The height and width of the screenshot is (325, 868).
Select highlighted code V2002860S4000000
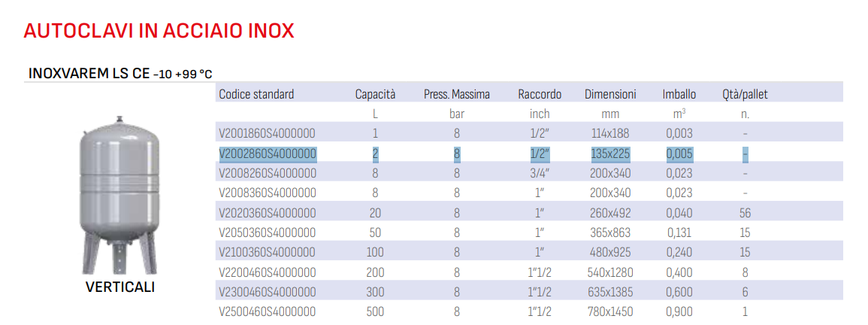[268, 153]
